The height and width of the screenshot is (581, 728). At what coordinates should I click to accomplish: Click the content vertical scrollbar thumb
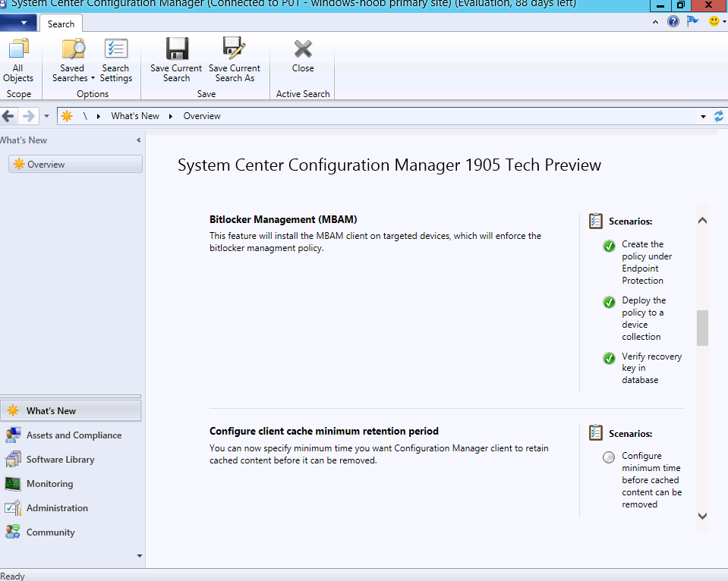pos(702,328)
